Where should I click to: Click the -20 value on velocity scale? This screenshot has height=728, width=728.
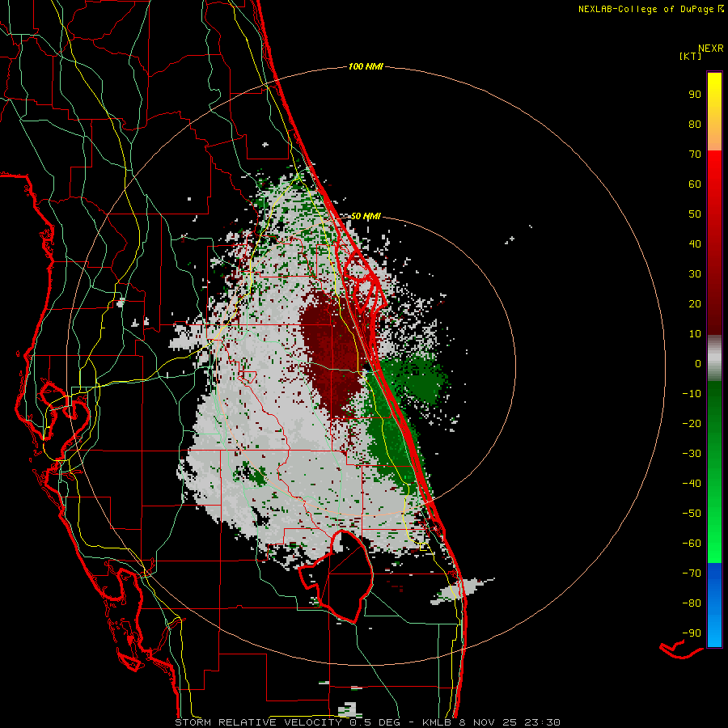click(692, 423)
